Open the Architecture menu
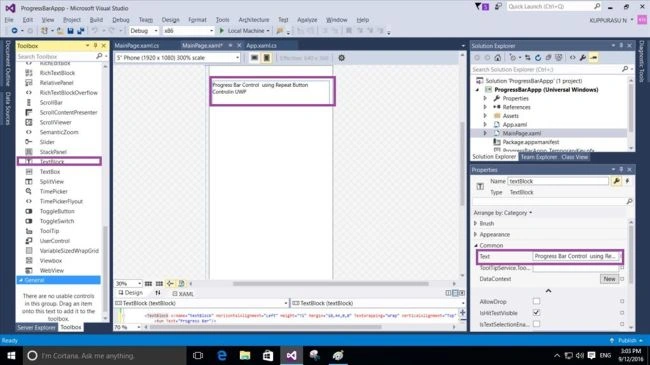650x365 pixels. pyautogui.click(x=254, y=20)
